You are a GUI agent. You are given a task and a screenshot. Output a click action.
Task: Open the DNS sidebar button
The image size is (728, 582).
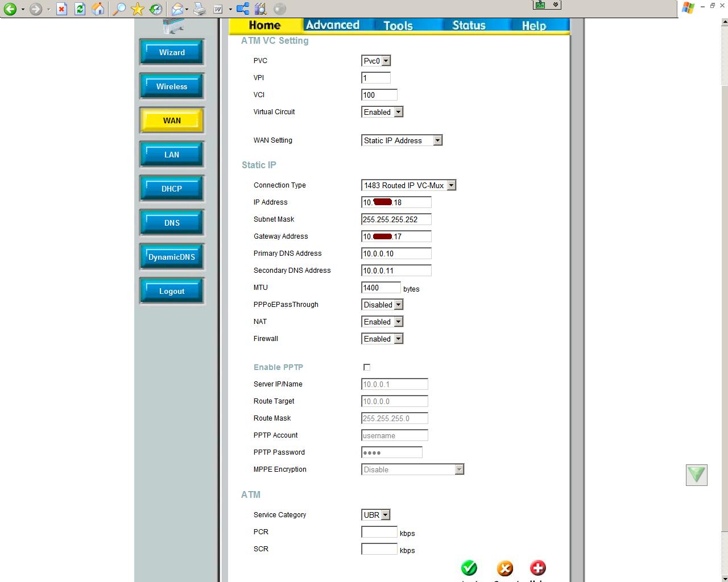(172, 223)
